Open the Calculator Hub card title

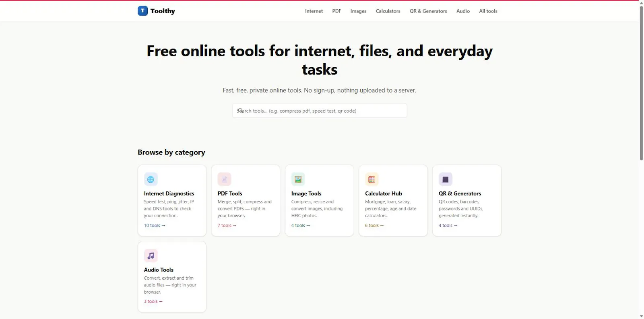pyautogui.click(x=384, y=193)
